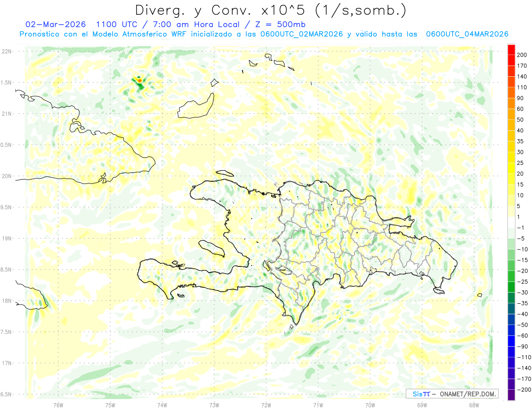This screenshot has width=532, height=411.
Task: Click the colorbar value "90"
Action: pos(520,98)
